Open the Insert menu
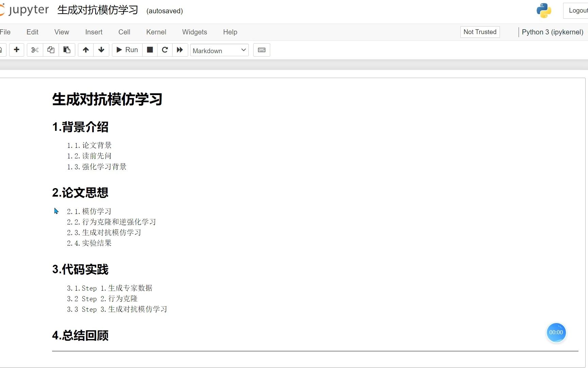 [x=94, y=32]
